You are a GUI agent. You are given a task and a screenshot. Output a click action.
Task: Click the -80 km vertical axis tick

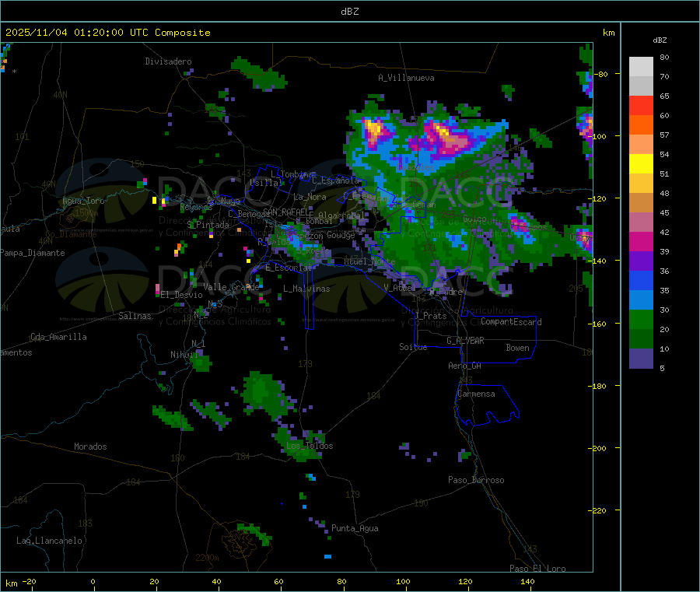(x=600, y=74)
